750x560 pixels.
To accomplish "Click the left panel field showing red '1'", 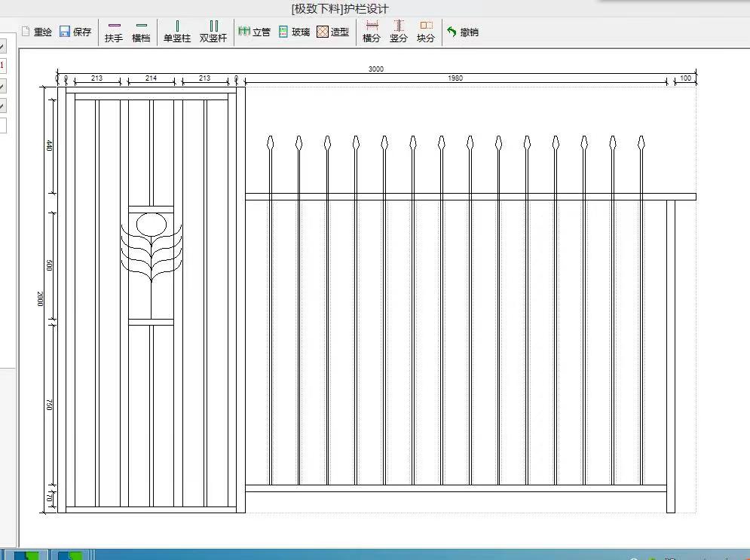I will 2,66.
